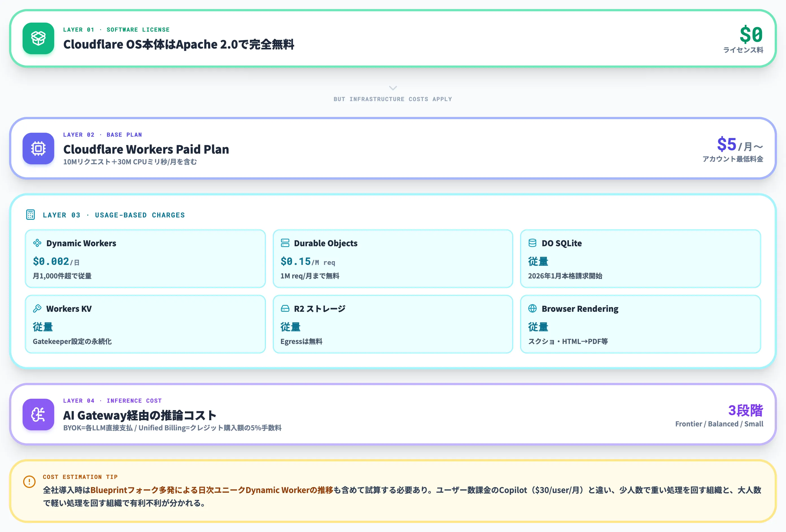Viewport: 786px width, 532px height.
Task: Click the $0 license fee value
Action: click(751, 34)
